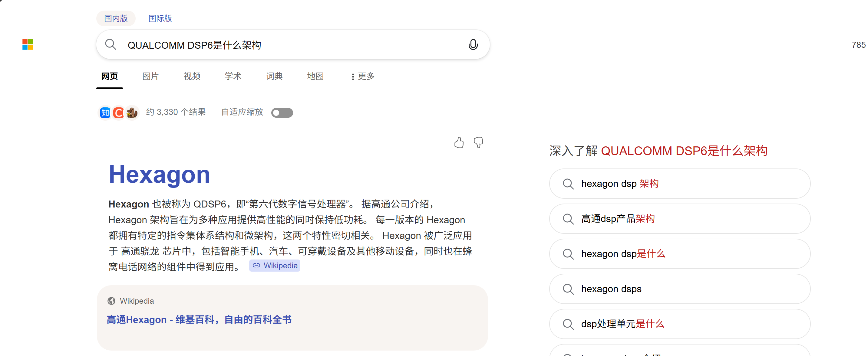Viewport: 868px width, 356px height.
Task: Click the squirrel source icon
Action: 132,113
